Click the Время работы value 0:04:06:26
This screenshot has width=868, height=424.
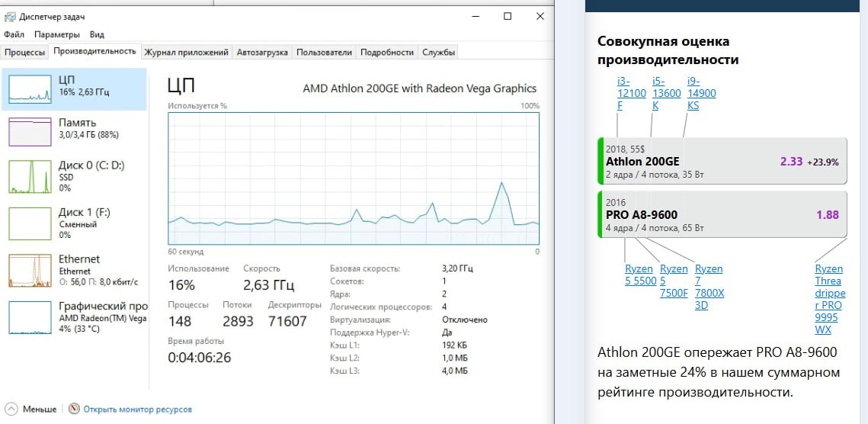pos(200,358)
